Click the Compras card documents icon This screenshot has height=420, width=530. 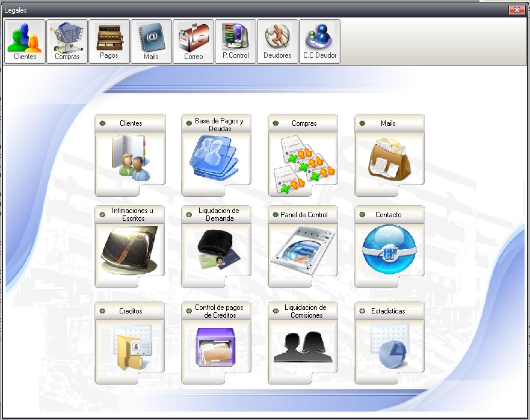coord(303,164)
